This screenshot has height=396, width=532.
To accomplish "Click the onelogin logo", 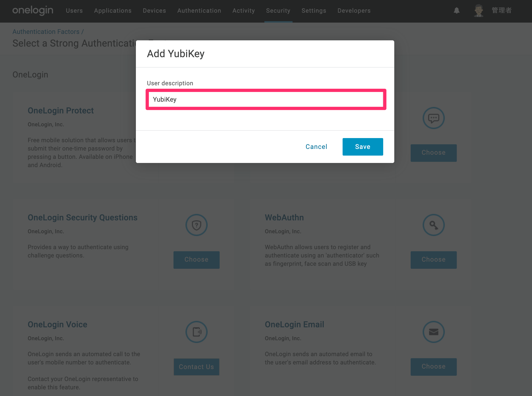I will (x=33, y=10).
